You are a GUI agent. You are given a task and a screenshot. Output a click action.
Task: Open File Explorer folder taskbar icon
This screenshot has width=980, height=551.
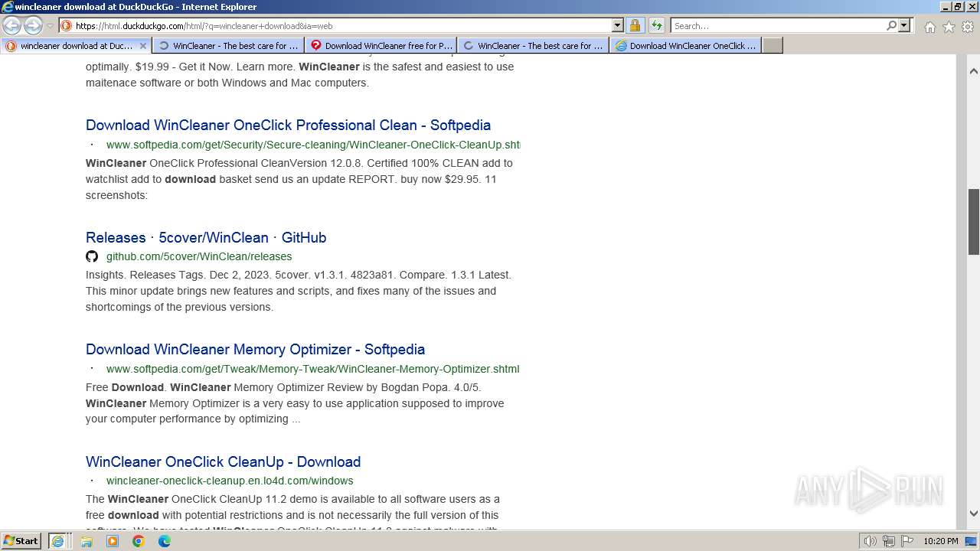coord(87,541)
